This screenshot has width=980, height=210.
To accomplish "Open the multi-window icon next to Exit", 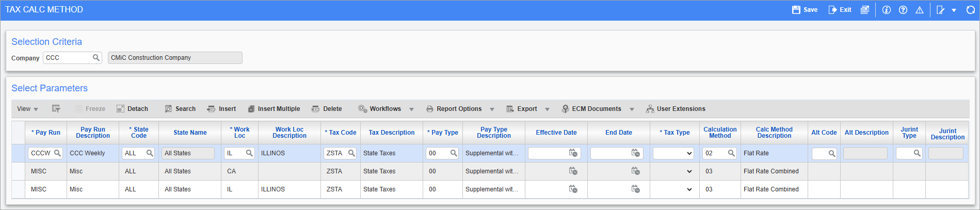I will (865, 10).
